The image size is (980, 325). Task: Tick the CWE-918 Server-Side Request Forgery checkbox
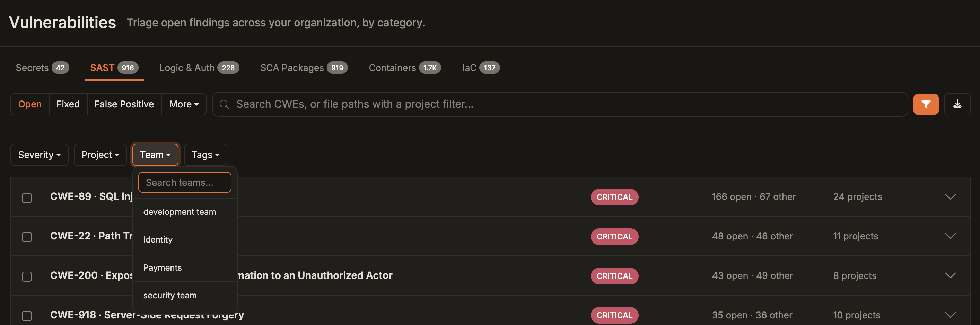[27, 316]
